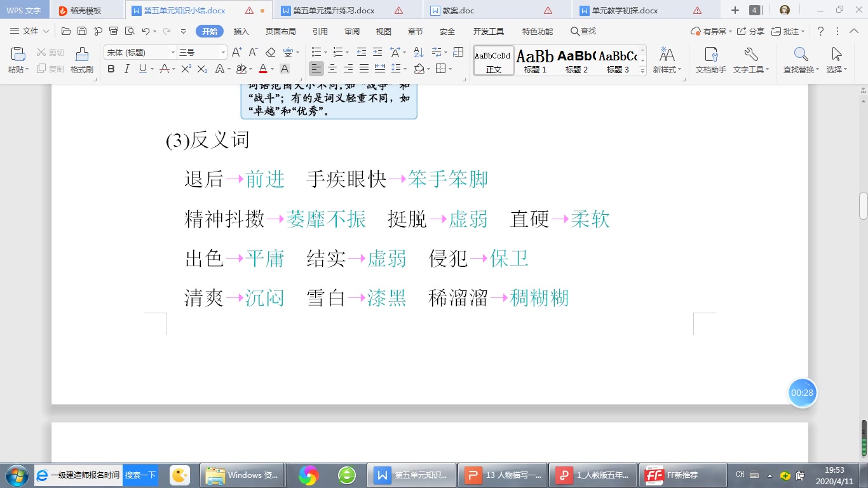
Task: Click increase indent icon
Action: pyautogui.click(x=377, y=52)
